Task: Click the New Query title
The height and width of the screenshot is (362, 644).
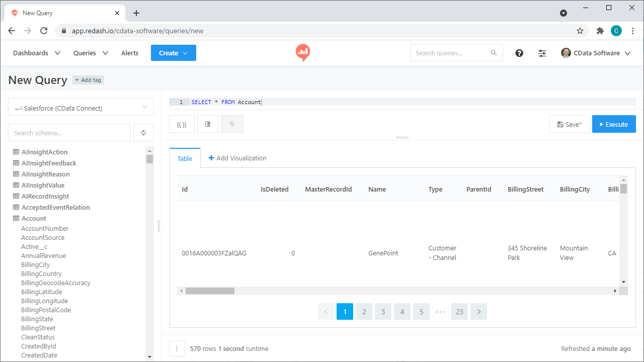Action: coord(38,80)
